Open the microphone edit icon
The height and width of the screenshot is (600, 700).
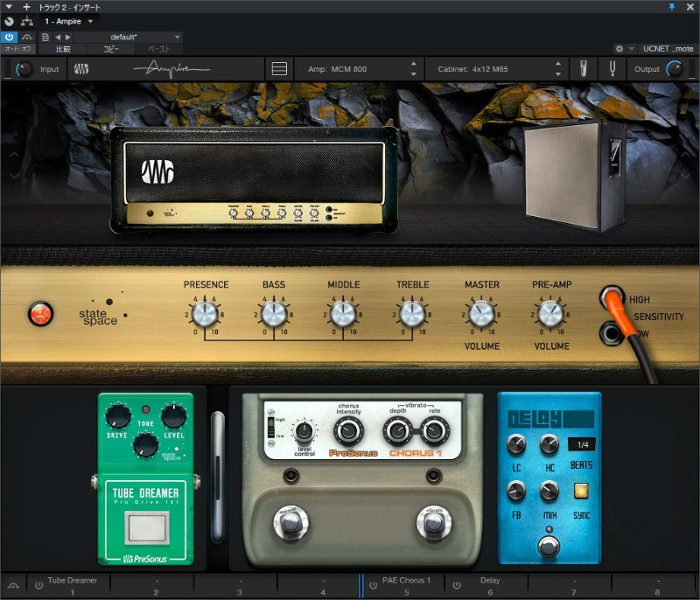point(583,69)
